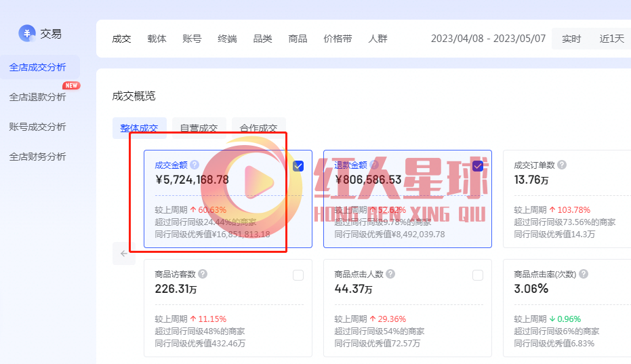This screenshot has width=631, height=364.
Task: Open help icon next to 商品点击率(次数)
Action: 584,274
